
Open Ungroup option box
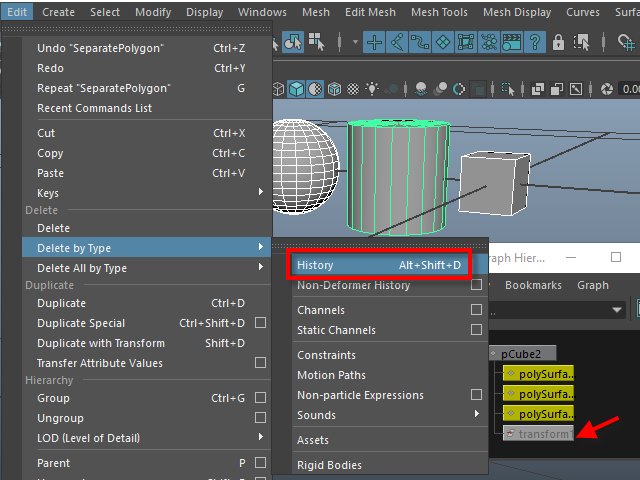(260, 418)
